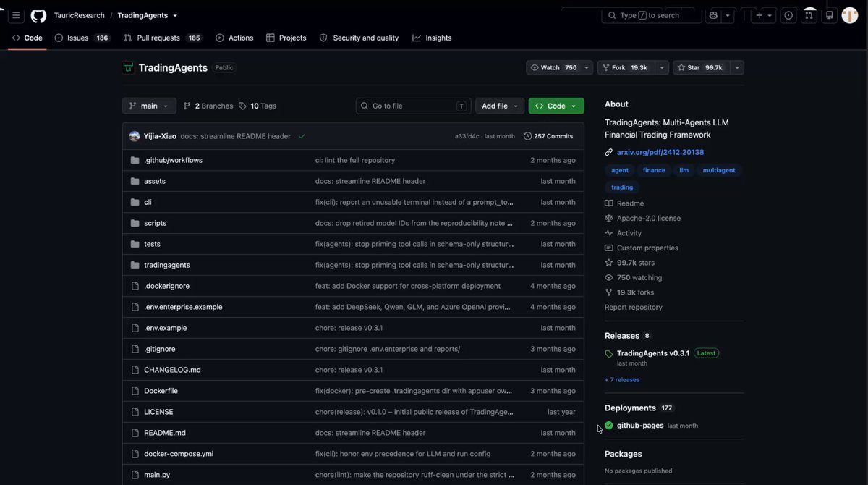View the 257 Commits history
Screen dimensions: 868x485
(548, 136)
